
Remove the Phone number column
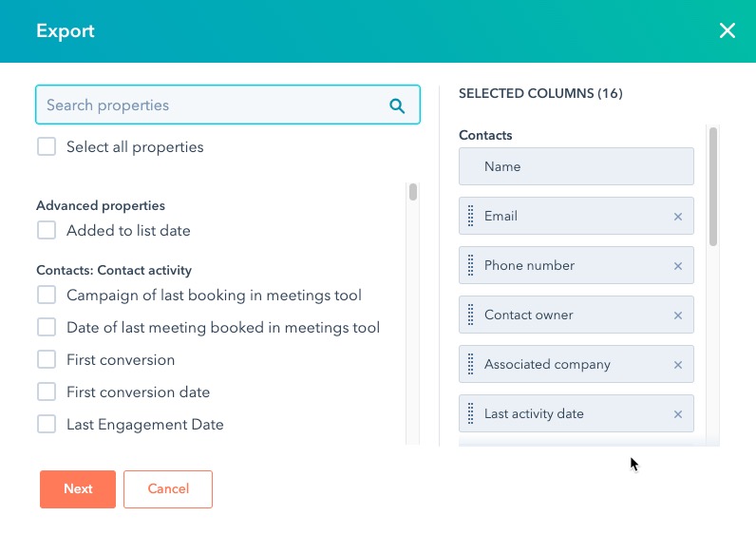pos(678,266)
